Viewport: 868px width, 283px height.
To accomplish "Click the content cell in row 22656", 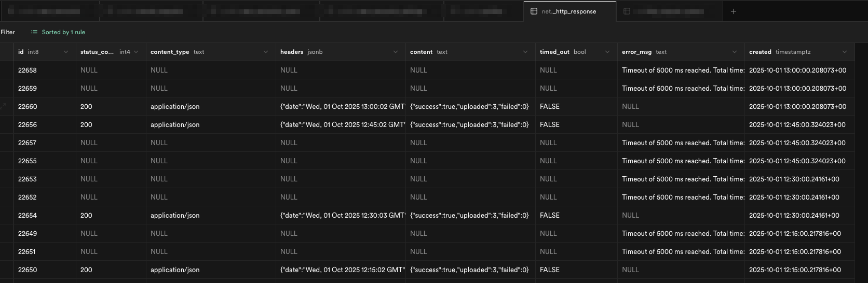I will coord(469,124).
